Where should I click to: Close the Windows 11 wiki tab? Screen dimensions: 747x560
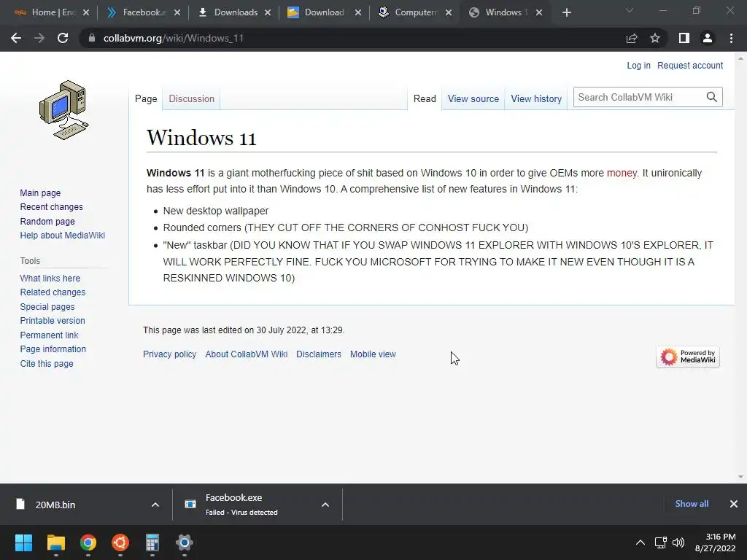pos(539,13)
